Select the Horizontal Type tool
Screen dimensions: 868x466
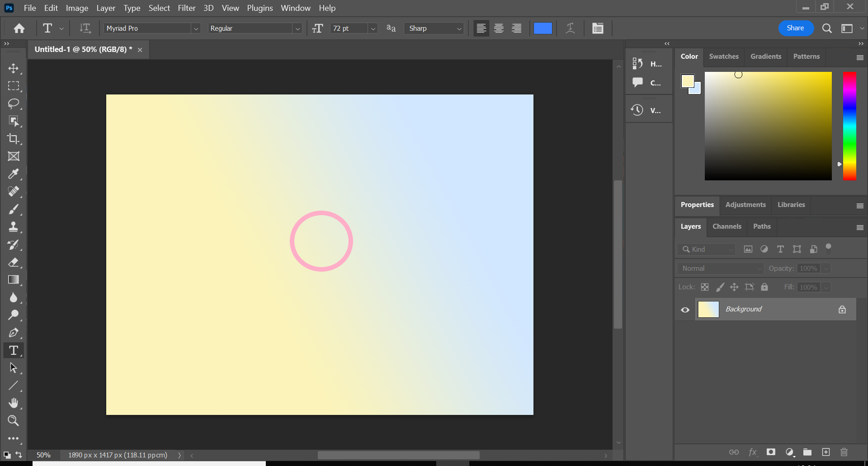tap(14, 350)
